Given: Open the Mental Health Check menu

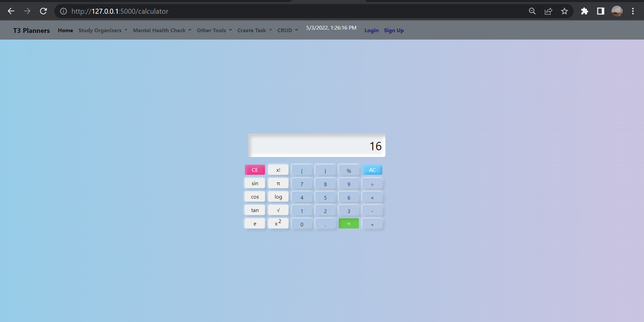Looking at the screenshot, I should coord(159,30).
